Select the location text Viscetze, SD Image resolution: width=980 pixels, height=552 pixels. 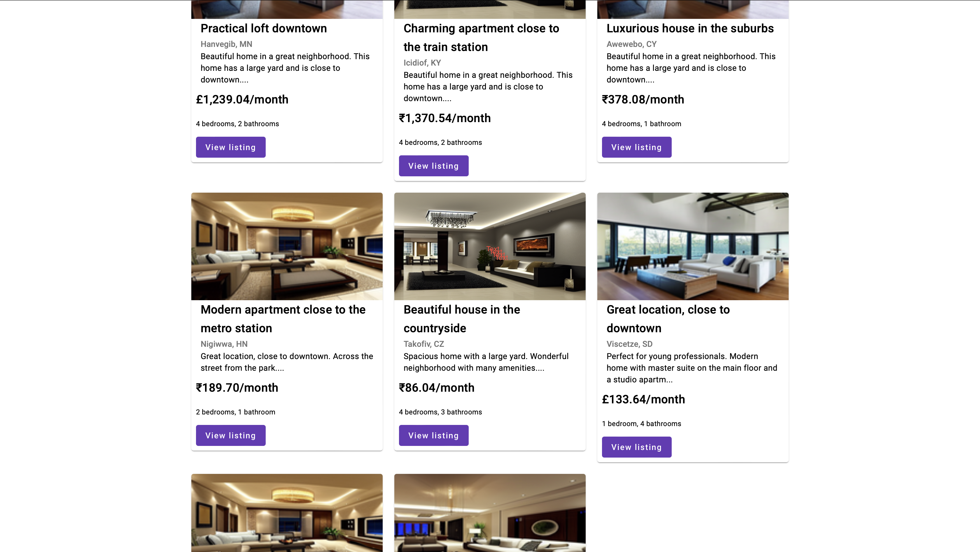pyautogui.click(x=629, y=344)
